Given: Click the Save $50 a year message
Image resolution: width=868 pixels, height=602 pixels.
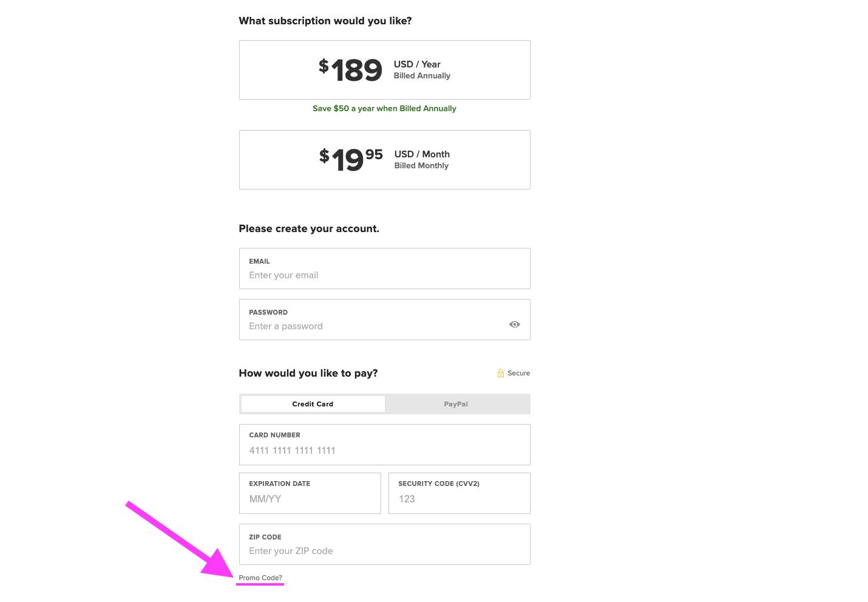Looking at the screenshot, I should coord(384,108).
